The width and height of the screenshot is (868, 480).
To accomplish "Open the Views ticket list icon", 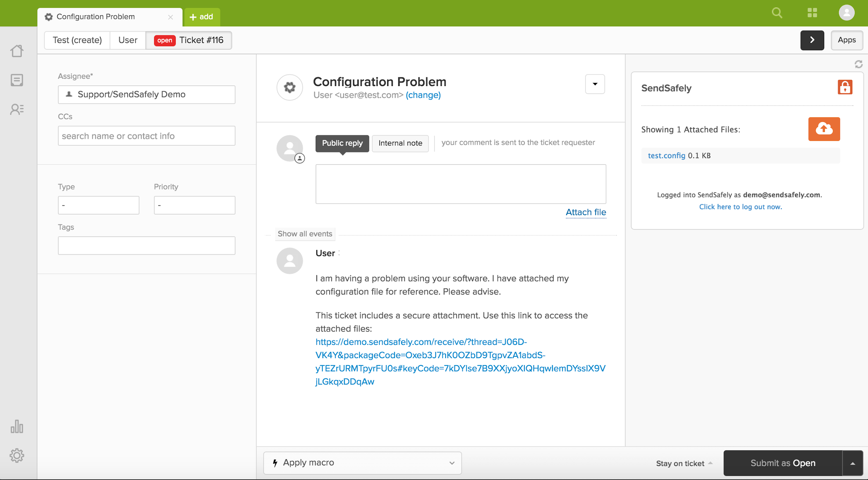I will 17,80.
